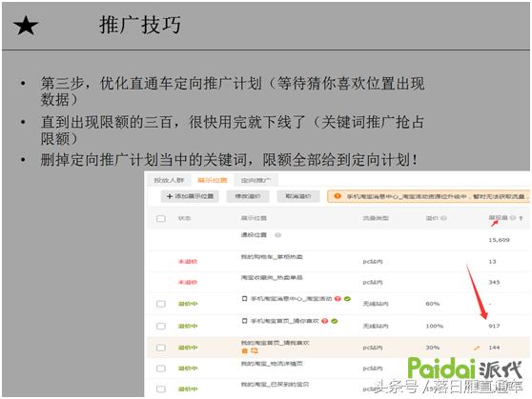
Task: Click second orange icon under 我的淘宝首页_猜我喜欢
Action: 255,350
